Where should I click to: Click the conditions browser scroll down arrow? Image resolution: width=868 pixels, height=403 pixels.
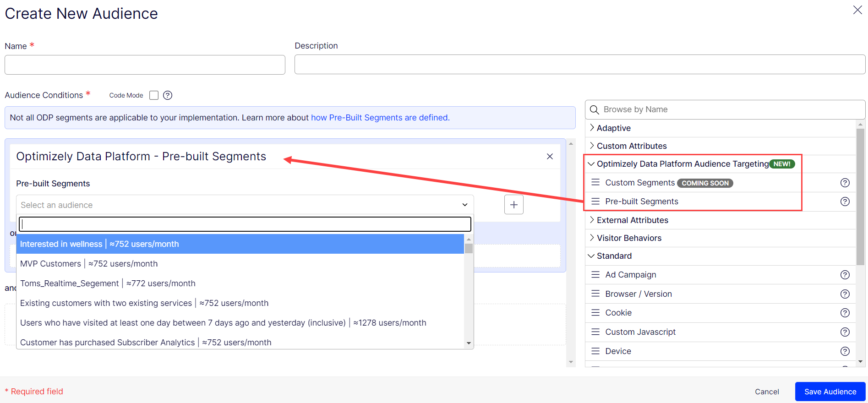coord(860,361)
